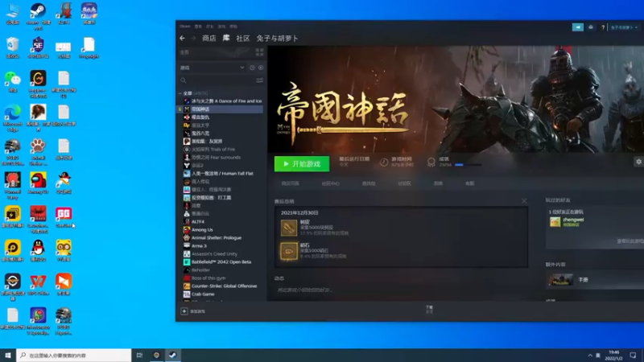Toggle grid view icon beside 主页
The height and width of the screenshot is (362, 644).
coord(259,52)
